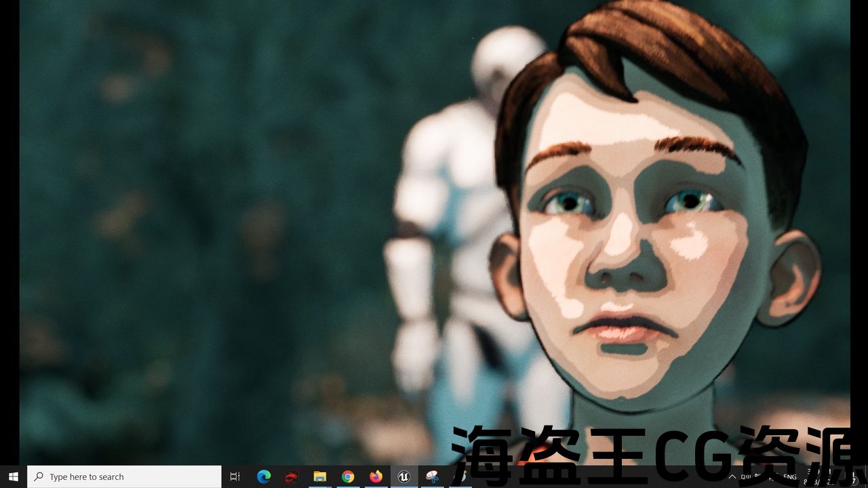Launch Microsoft Edge from the taskbar
The height and width of the screenshot is (488, 868).
264,476
